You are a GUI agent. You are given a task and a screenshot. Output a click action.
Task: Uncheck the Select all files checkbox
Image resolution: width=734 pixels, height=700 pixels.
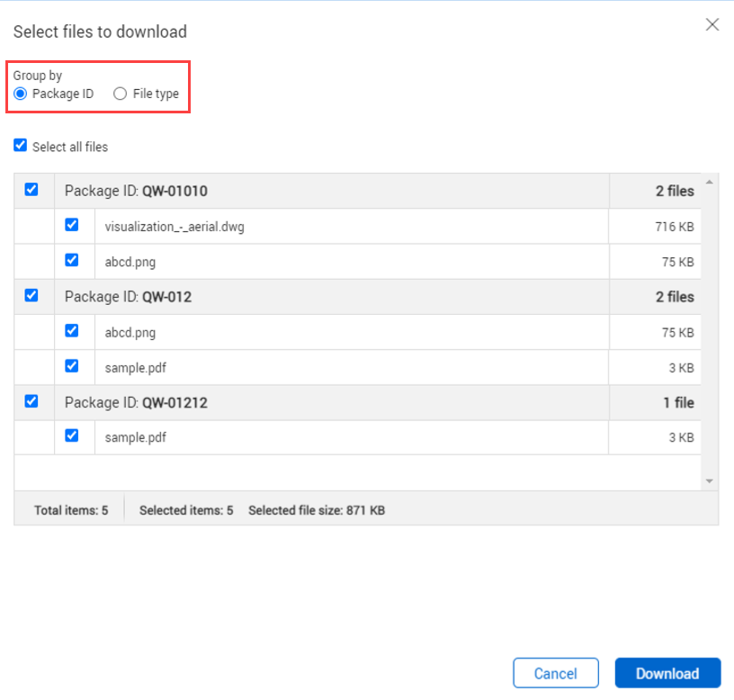click(21, 146)
